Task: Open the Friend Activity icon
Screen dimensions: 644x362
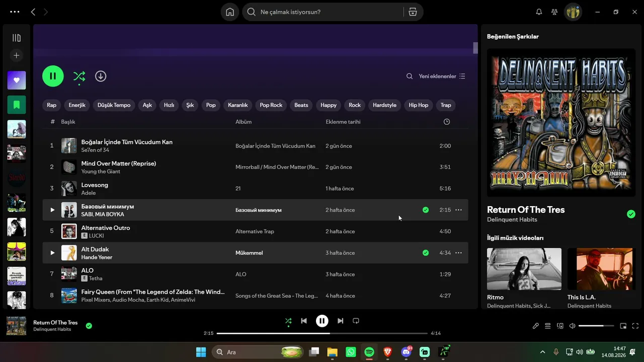Action: pyautogui.click(x=554, y=12)
